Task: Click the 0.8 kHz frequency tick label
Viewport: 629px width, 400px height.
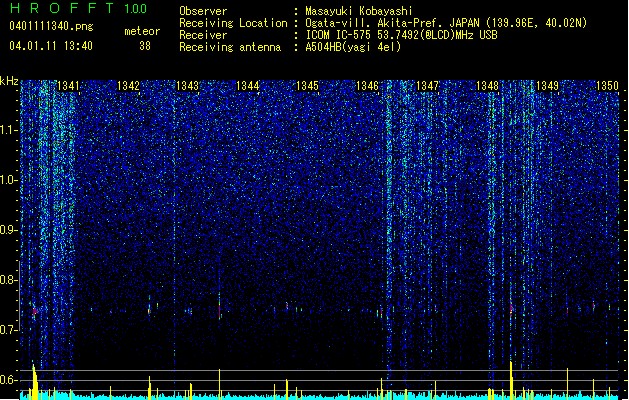Action: tap(9, 280)
